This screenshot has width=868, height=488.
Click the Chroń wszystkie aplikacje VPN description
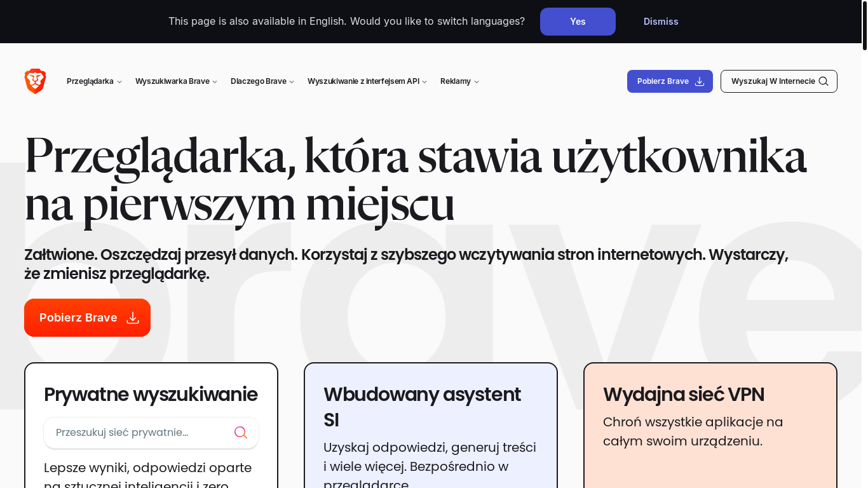point(693,431)
